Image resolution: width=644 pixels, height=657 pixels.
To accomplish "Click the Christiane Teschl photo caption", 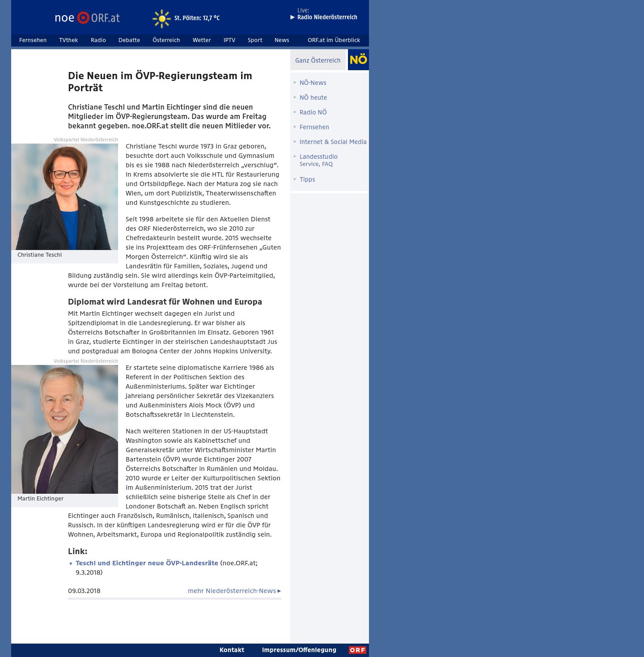I will coord(39,255).
